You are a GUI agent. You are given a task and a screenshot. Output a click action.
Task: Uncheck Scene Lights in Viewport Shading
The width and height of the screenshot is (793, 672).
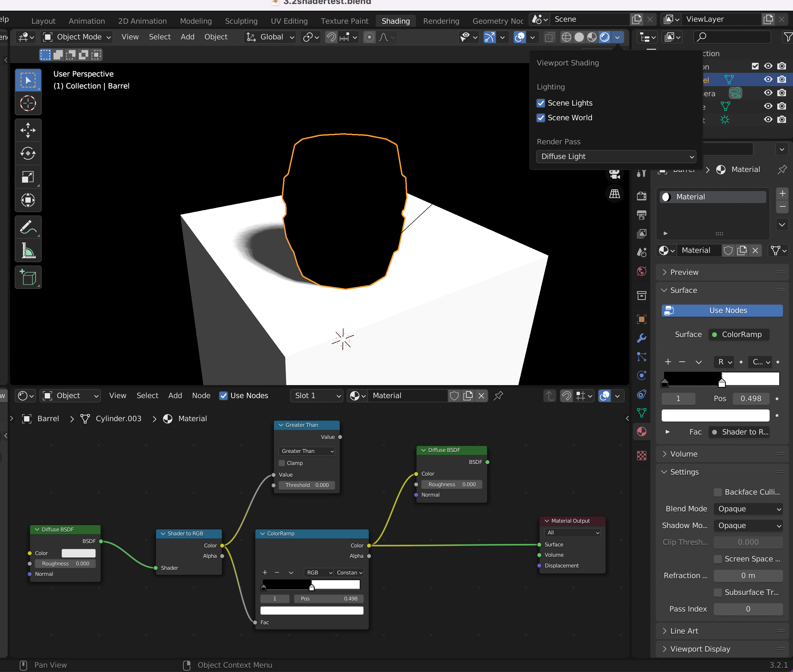coord(541,103)
